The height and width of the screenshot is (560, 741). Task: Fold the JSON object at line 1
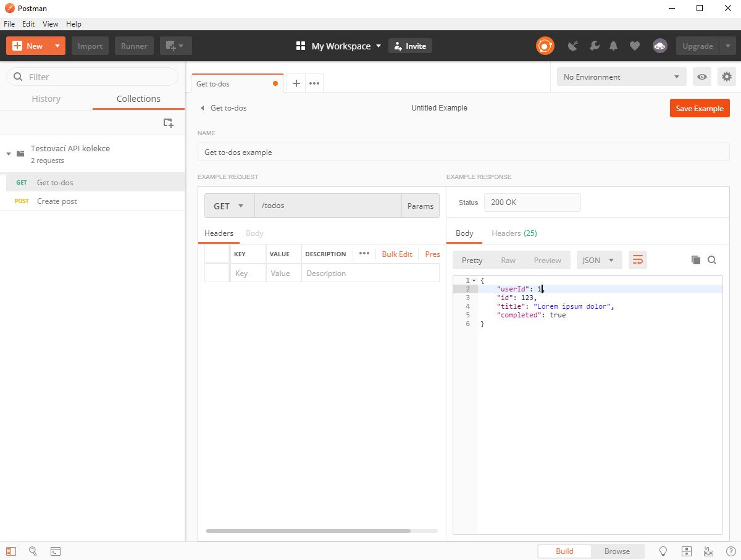click(474, 281)
